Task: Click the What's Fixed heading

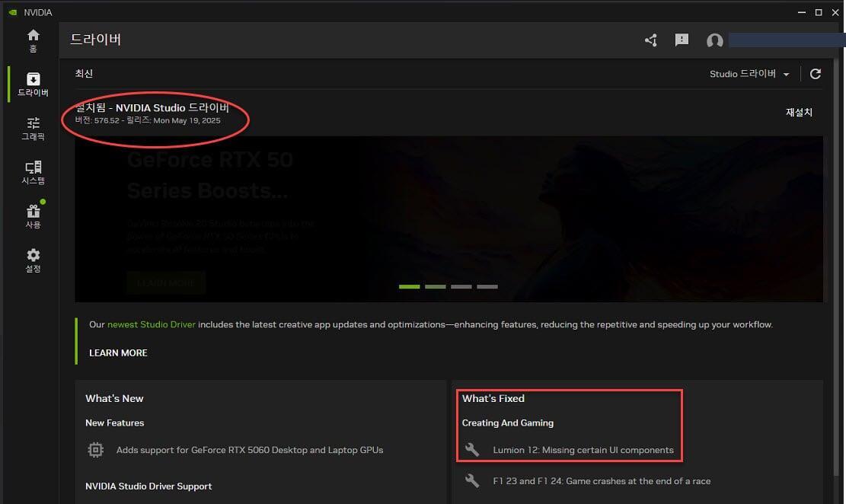Action: coord(493,398)
